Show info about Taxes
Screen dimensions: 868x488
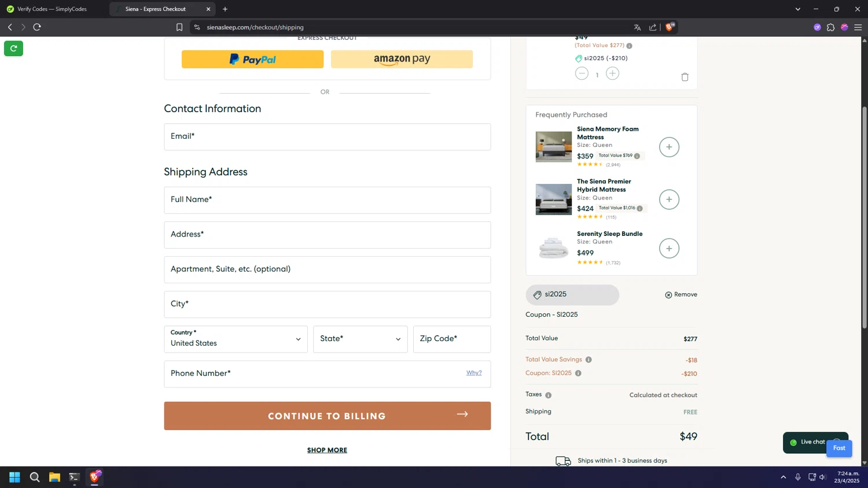(x=549, y=395)
